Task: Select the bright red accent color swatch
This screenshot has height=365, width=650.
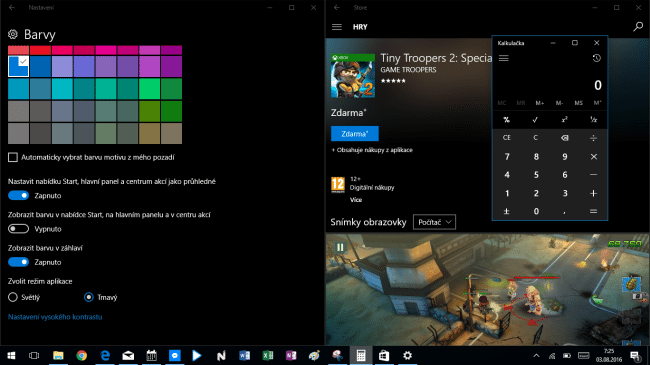Action: coord(40,50)
